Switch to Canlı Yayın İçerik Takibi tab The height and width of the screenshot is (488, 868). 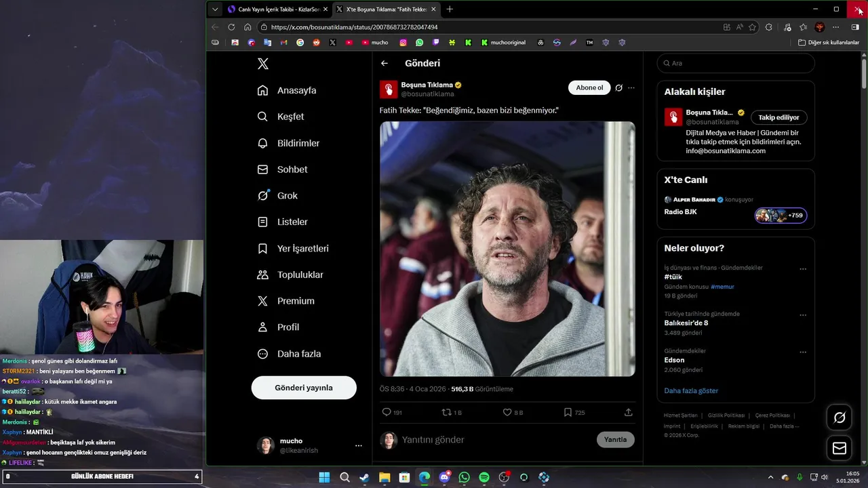tap(273, 9)
